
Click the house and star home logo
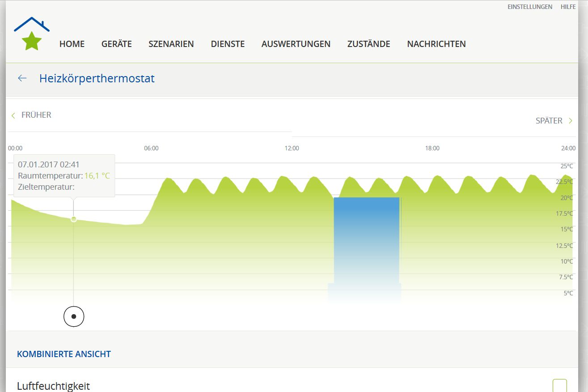32,34
